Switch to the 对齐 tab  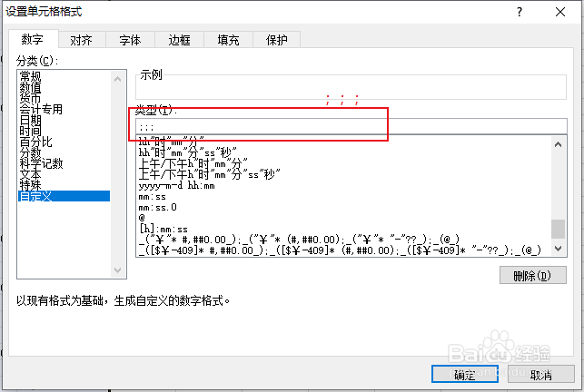click(x=82, y=40)
